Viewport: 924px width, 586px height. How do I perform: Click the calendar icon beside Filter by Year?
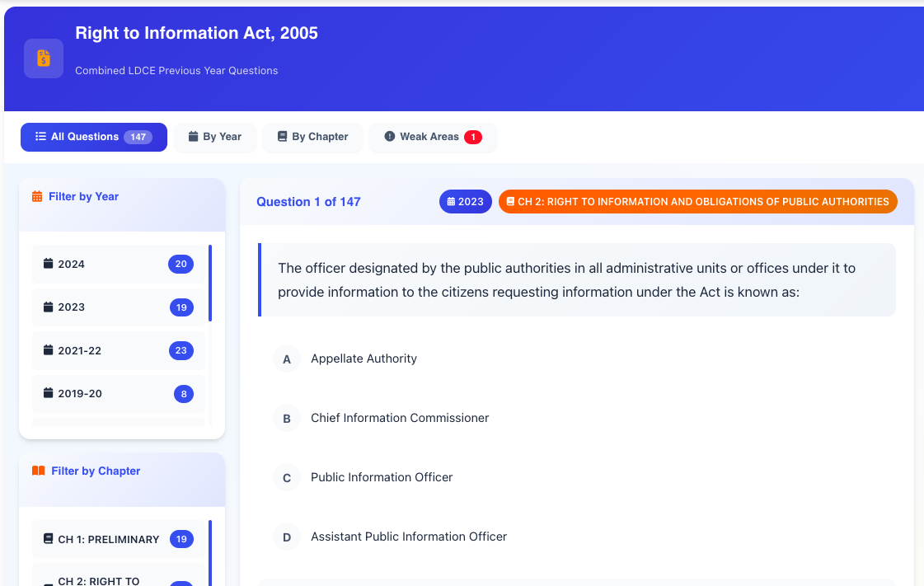point(37,197)
